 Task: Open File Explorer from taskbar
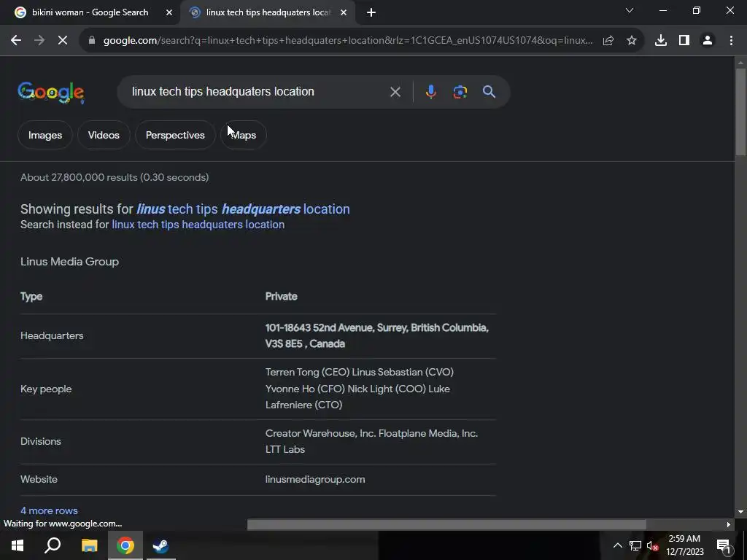(89, 545)
